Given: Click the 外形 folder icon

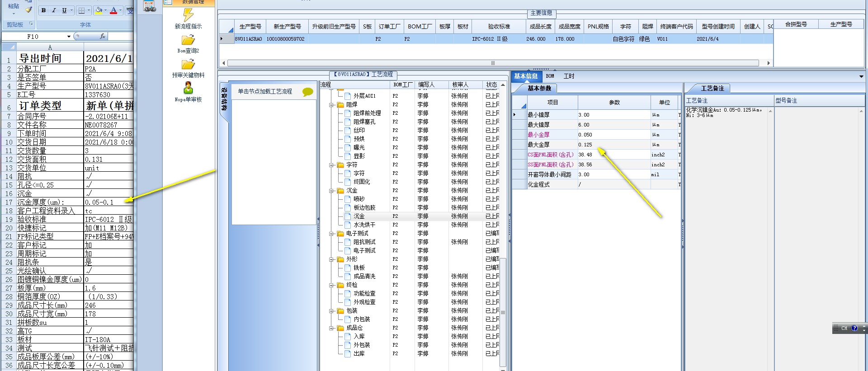Looking at the screenshot, I should point(341,259).
